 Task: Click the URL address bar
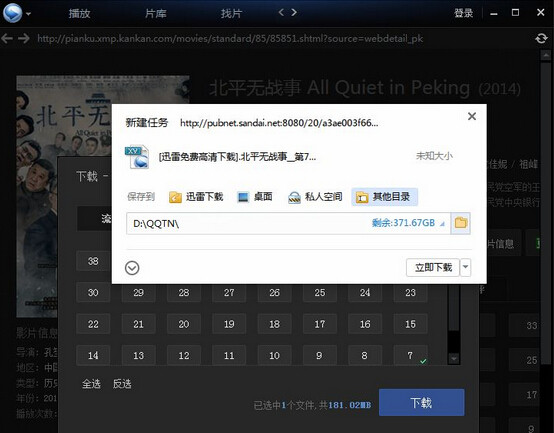(230, 38)
